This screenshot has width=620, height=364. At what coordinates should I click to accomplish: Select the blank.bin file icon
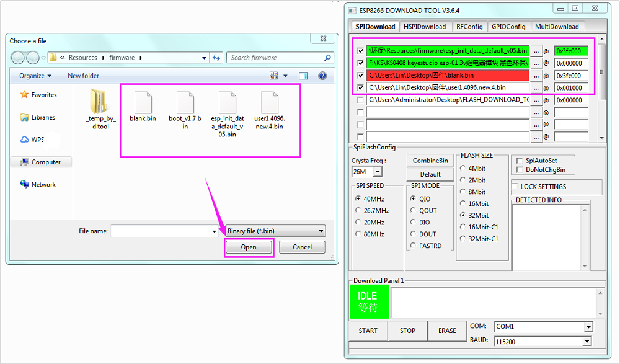(143, 102)
